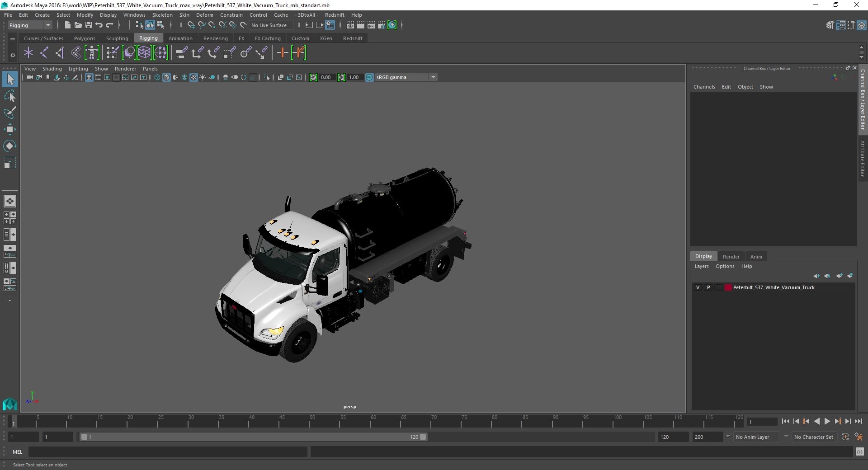Click the single perspective layout icon
This screenshot has width=868, height=470.
[x=9, y=201]
